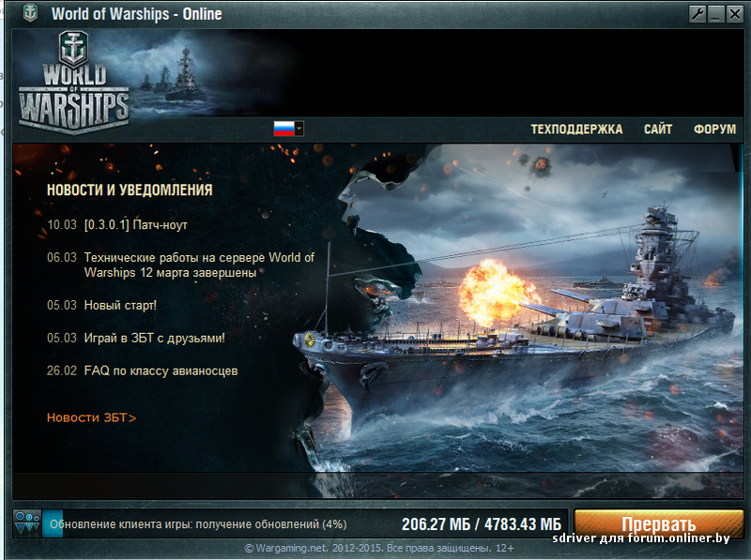751x560 pixels.
Task: Open Играй в ЗБТ с друзьями! news
Action: pyautogui.click(x=154, y=338)
